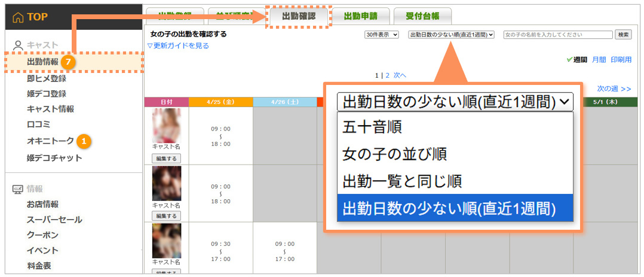Click the information monitor icon in sidebar
Image resolution: width=644 pixels, height=277 pixels.
(18, 189)
